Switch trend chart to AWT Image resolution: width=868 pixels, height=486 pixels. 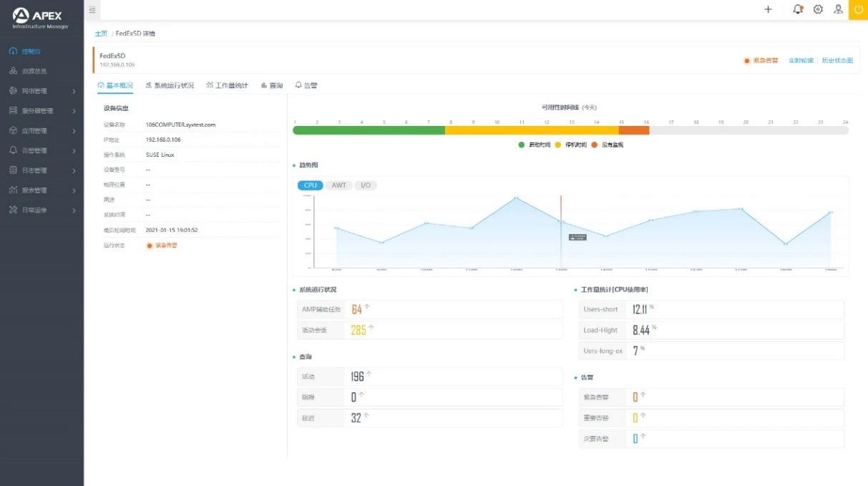point(338,185)
